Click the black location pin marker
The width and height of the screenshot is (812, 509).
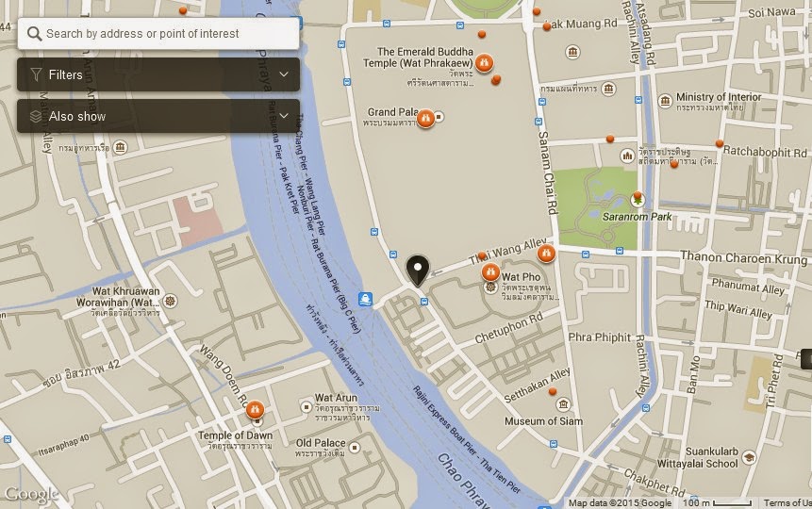pyautogui.click(x=418, y=271)
